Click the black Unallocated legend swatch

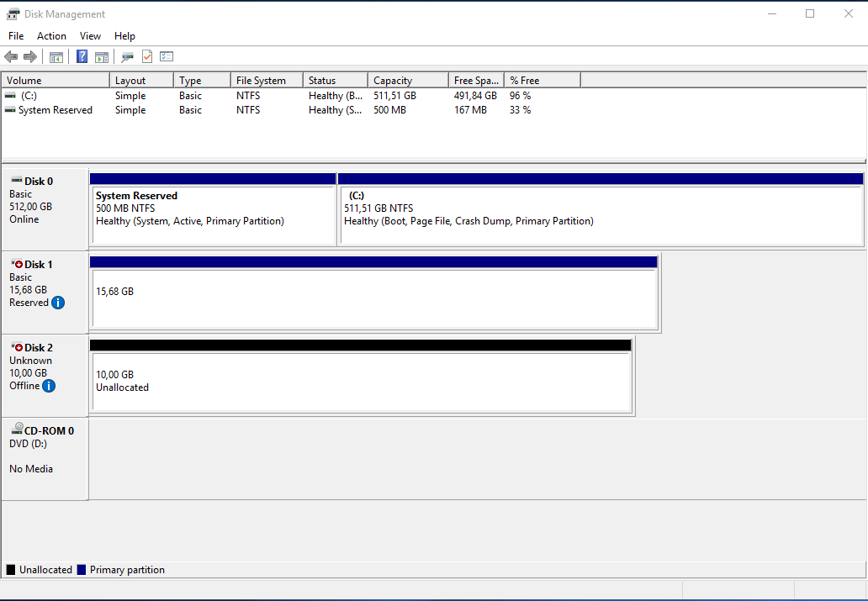coord(11,570)
